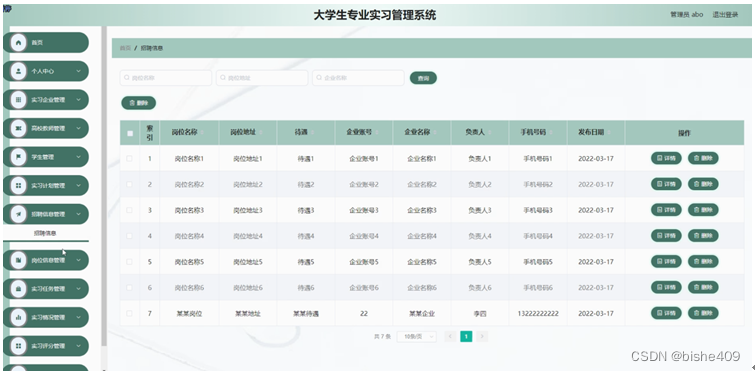Check the box for row 岗位名称2
This screenshot has width=755, height=371.
(130, 184)
